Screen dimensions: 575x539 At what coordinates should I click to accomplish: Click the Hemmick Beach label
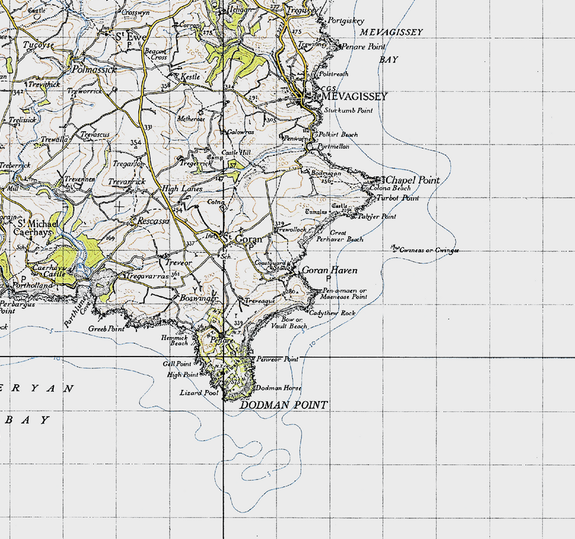pyautogui.click(x=175, y=340)
